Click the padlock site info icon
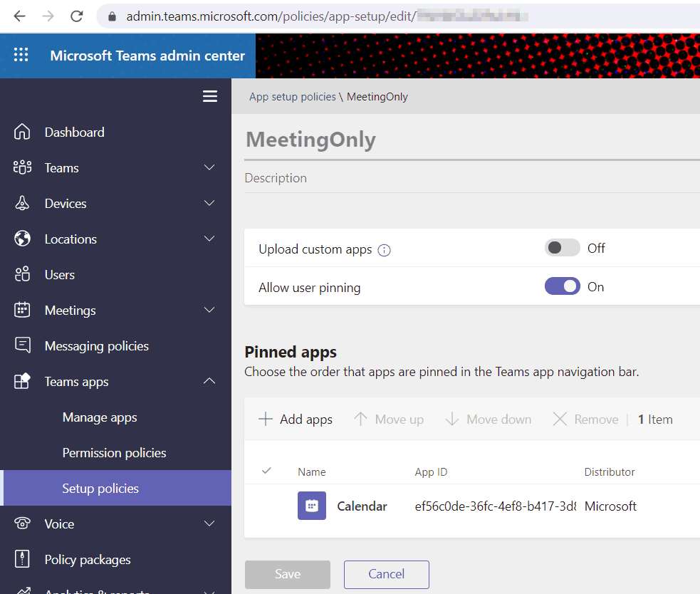 click(112, 16)
